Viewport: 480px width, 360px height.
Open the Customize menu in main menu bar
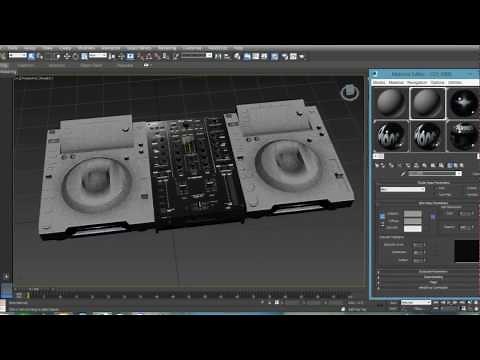tap(192, 48)
